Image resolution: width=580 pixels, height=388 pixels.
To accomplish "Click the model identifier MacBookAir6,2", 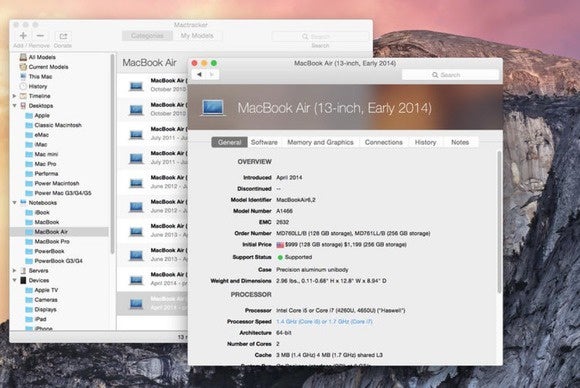I will [296, 200].
